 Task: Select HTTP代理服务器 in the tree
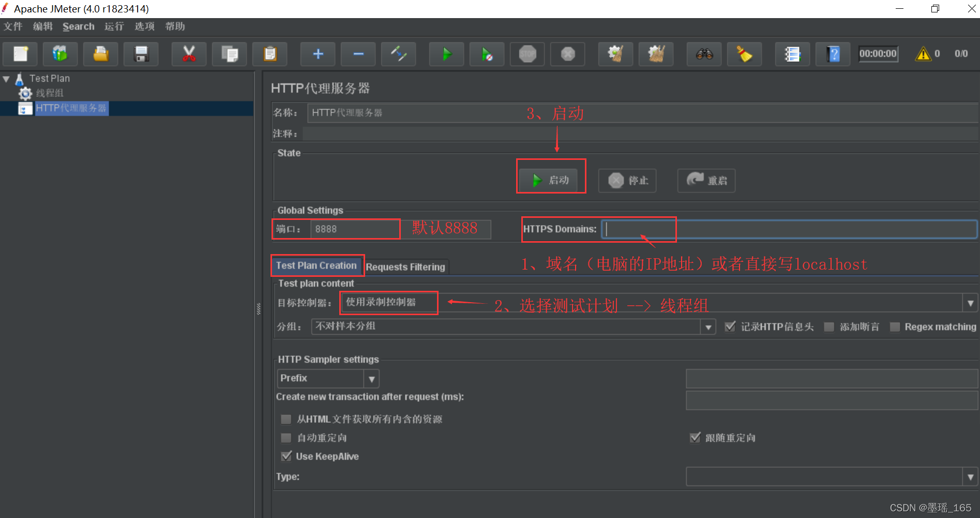[71, 108]
